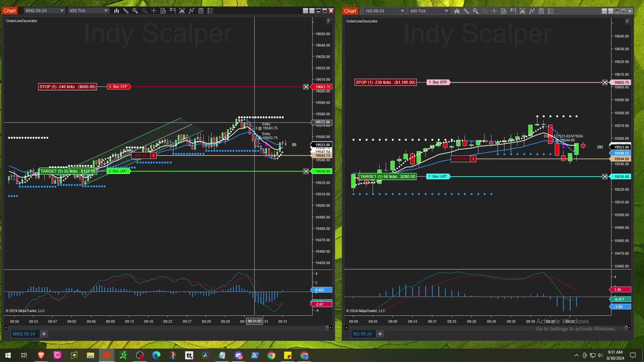Viewport: 644px width, 362px height.
Task: Enable crosshair pointer in NQ chart toolbar
Action: (x=494, y=11)
